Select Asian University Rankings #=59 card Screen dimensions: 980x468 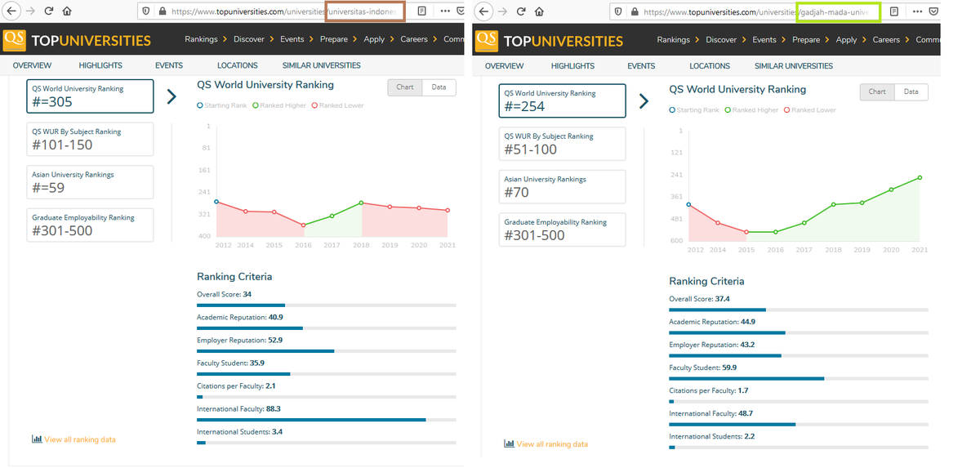tap(90, 182)
